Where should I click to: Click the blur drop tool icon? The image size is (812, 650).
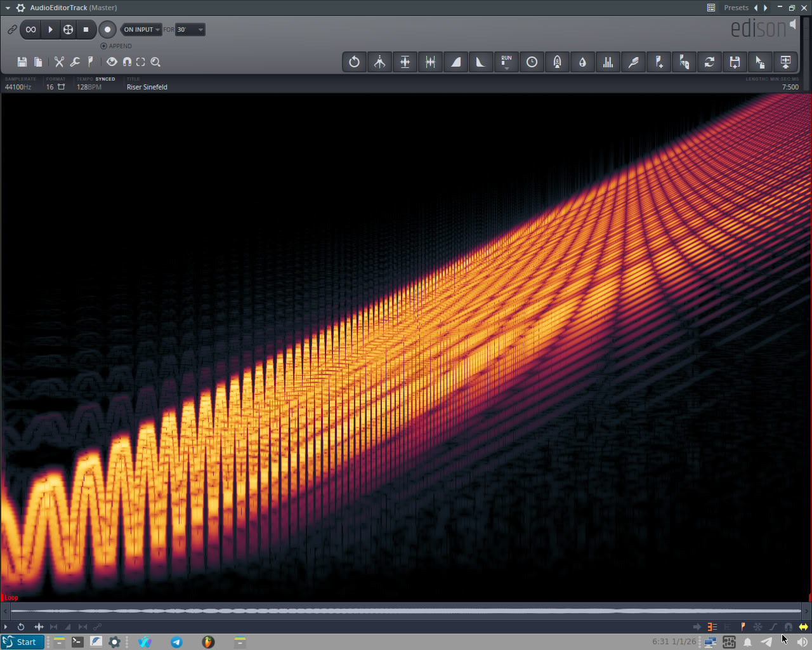(582, 62)
